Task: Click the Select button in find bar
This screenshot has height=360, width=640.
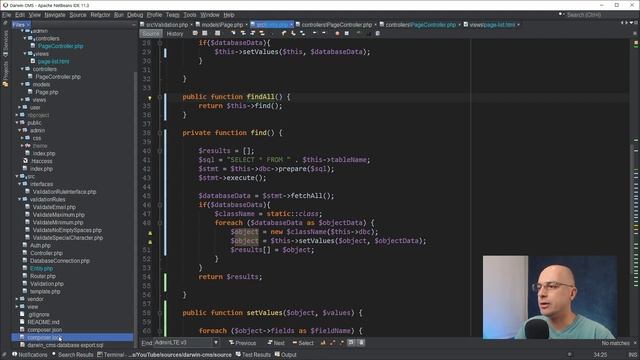Action: 303,343
